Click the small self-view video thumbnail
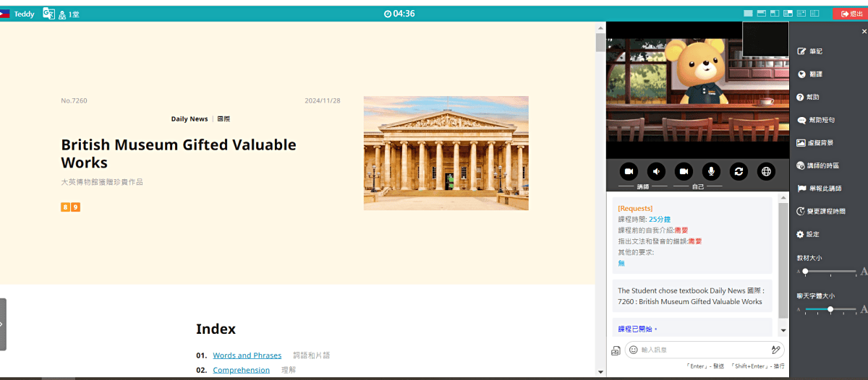This screenshot has width=868, height=380. pyautogui.click(x=765, y=39)
